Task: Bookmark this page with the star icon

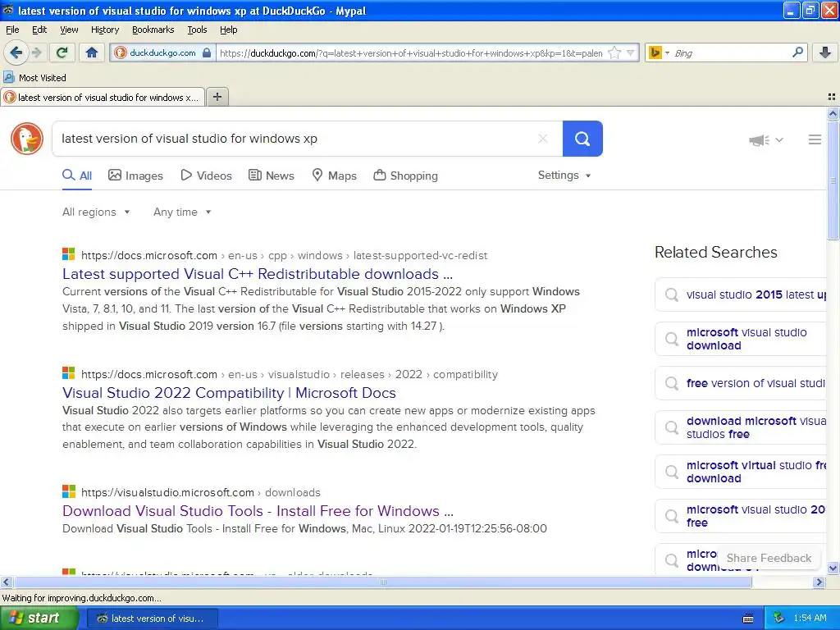Action: tap(614, 53)
